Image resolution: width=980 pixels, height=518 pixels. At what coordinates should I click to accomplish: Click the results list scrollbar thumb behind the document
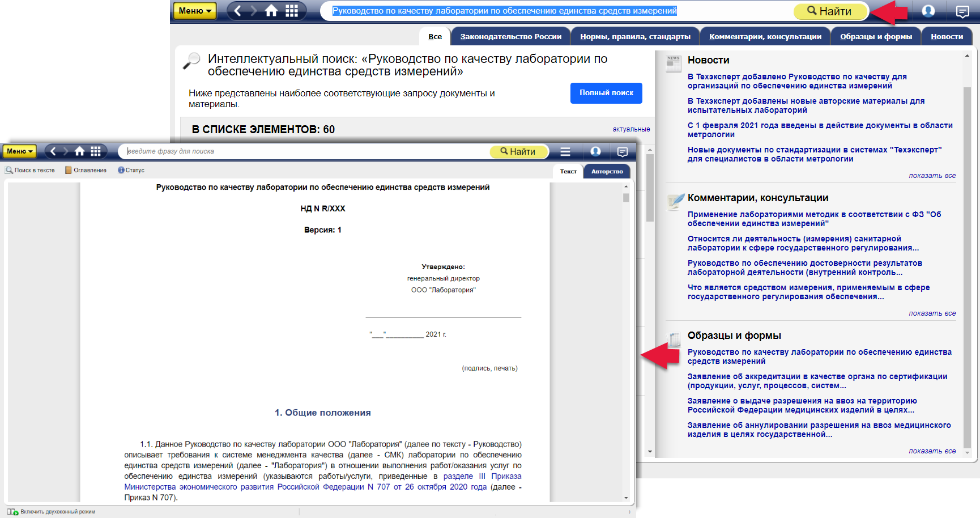[x=650, y=187]
